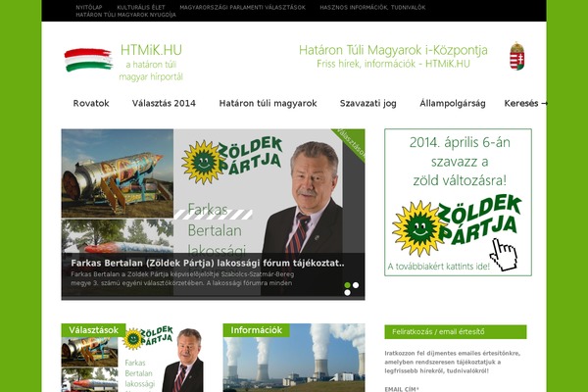Open the Állampolgárság nav item

tap(453, 104)
